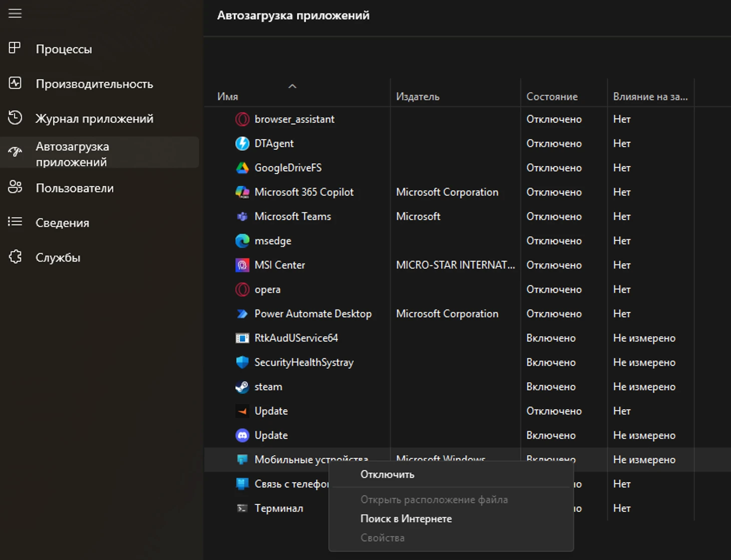731x560 pixels.
Task: Select the DTAgent entry name
Action: click(274, 144)
